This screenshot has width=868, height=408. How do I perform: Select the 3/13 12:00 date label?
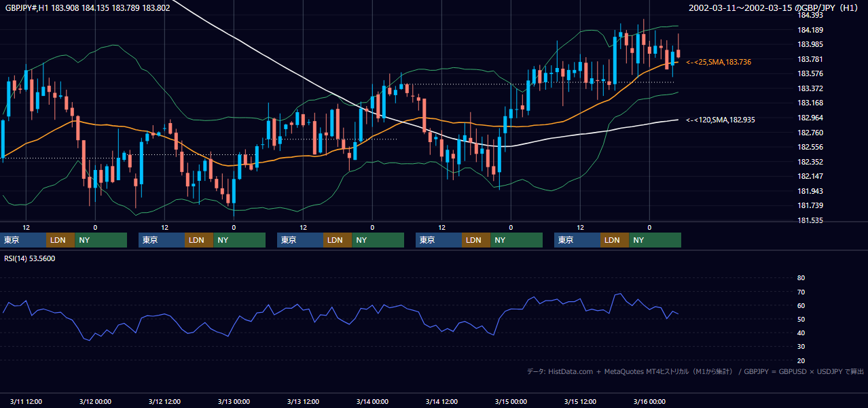pos(303,401)
